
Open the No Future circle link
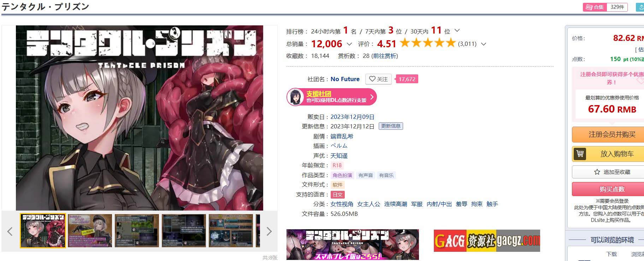345,79
